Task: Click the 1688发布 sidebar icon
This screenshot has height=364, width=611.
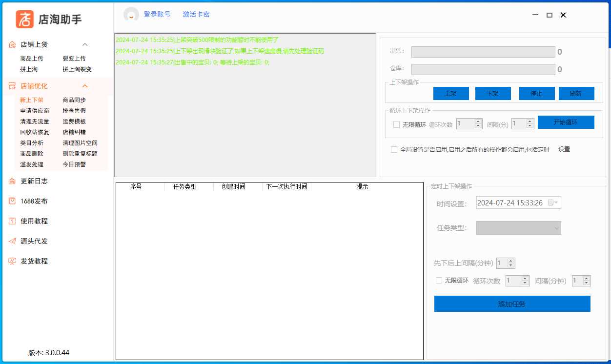Action: point(12,201)
